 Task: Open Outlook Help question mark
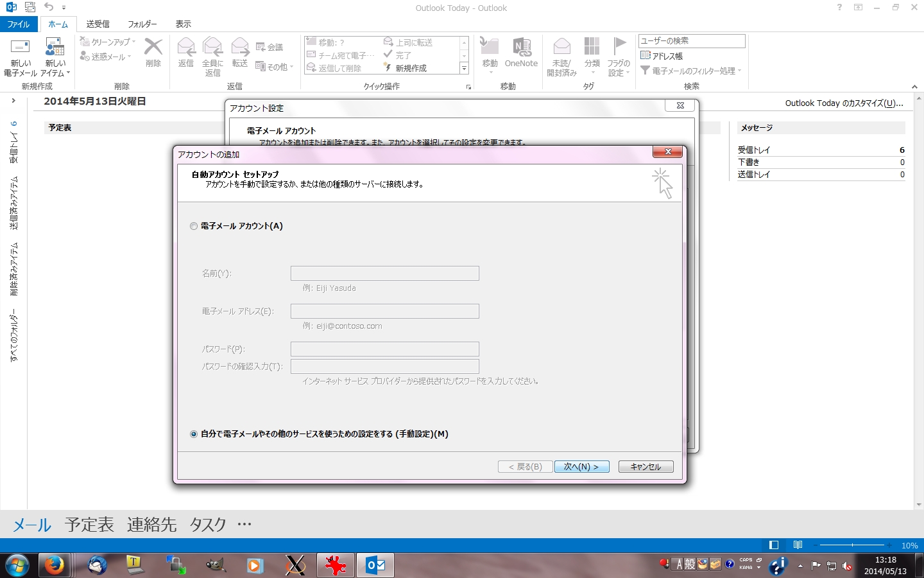pos(839,7)
